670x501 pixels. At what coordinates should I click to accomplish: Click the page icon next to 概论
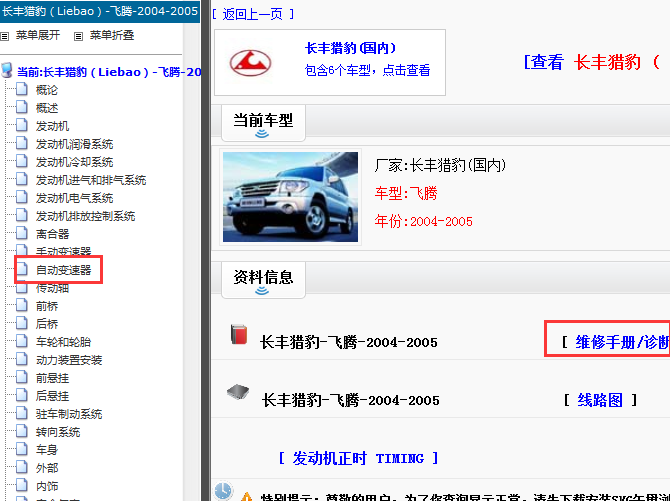22,89
